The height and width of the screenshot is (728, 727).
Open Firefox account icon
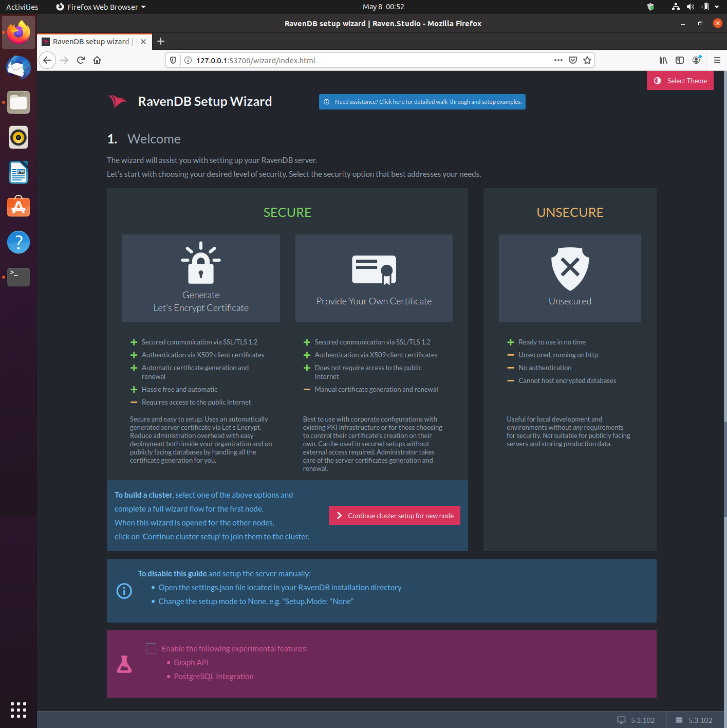(696, 60)
